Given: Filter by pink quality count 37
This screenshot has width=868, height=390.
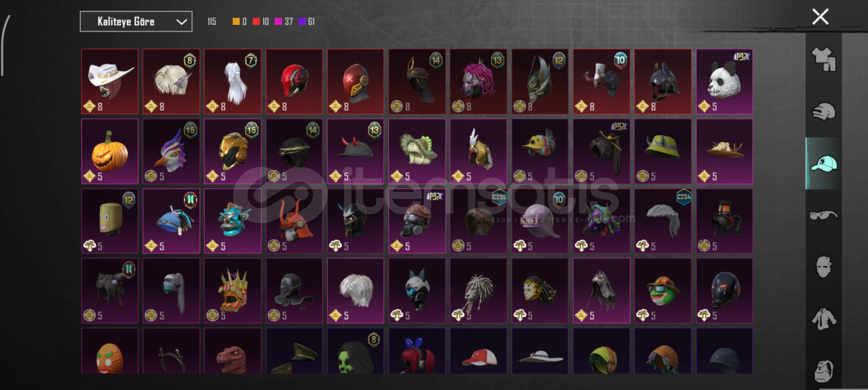Looking at the screenshot, I should [x=284, y=22].
